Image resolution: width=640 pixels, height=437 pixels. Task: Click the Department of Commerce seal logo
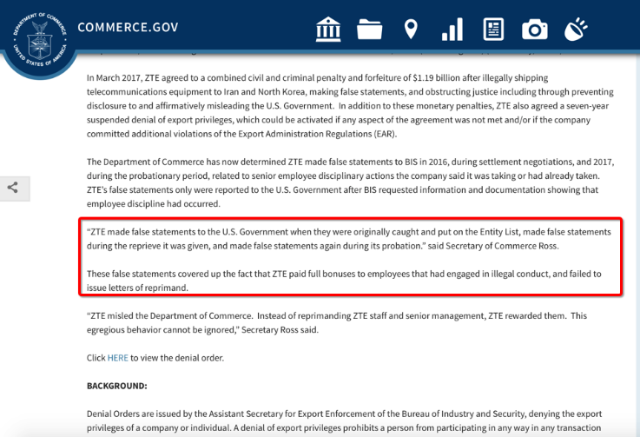coord(40,41)
